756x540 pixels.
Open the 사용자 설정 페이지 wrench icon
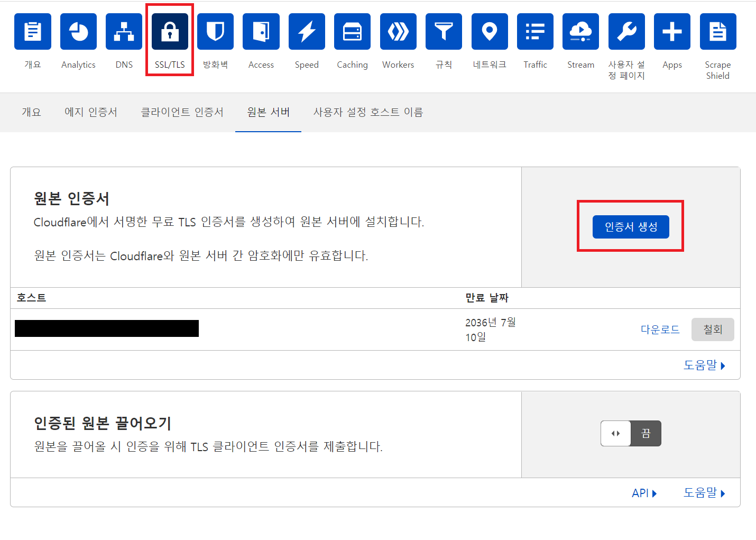[x=626, y=32]
